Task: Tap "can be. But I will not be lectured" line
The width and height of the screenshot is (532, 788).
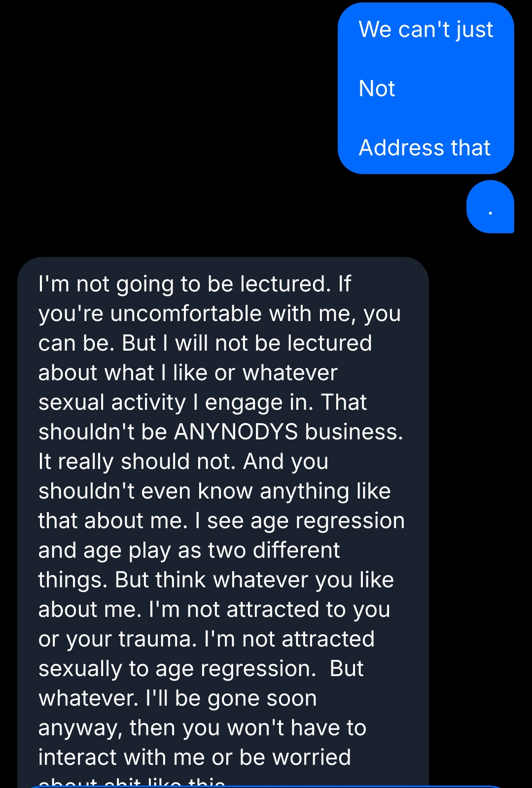Action: pyautogui.click(x=205, y=343)
